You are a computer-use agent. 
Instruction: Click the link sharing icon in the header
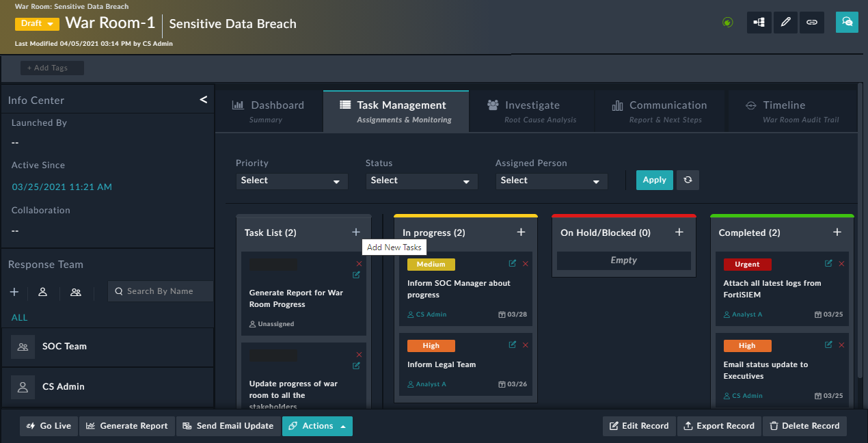812,22
